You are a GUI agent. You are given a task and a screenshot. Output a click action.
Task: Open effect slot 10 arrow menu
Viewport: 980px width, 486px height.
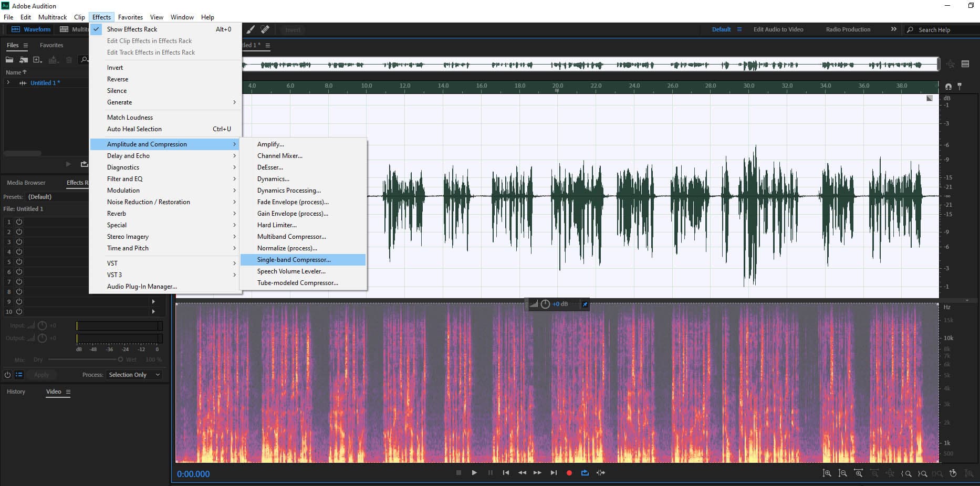coord(153,312)
